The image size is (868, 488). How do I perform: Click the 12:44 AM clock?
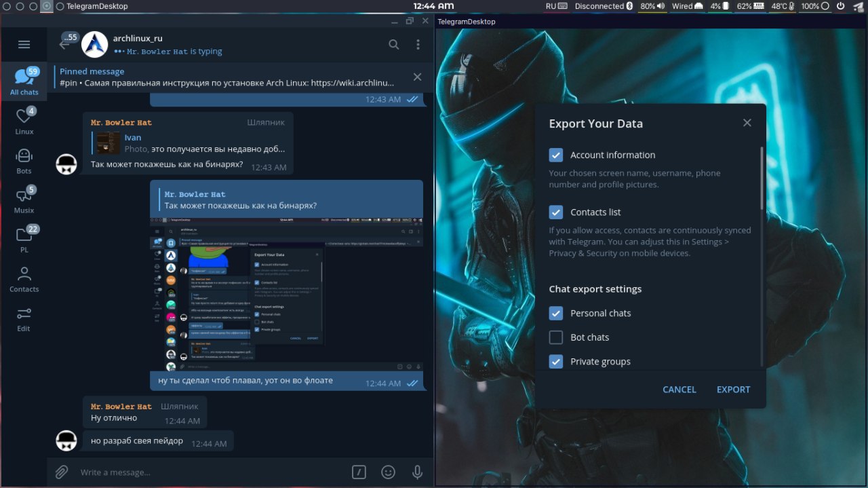433,6
